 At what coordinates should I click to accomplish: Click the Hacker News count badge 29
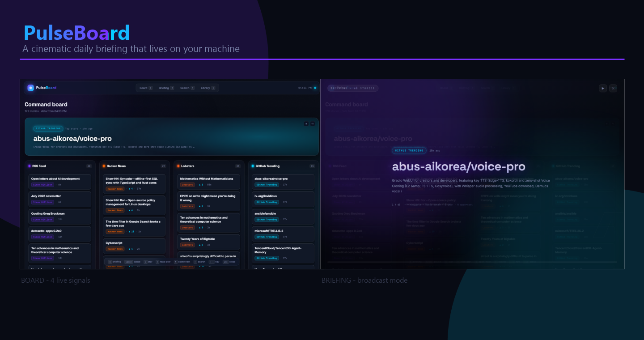tap(163, 166)
